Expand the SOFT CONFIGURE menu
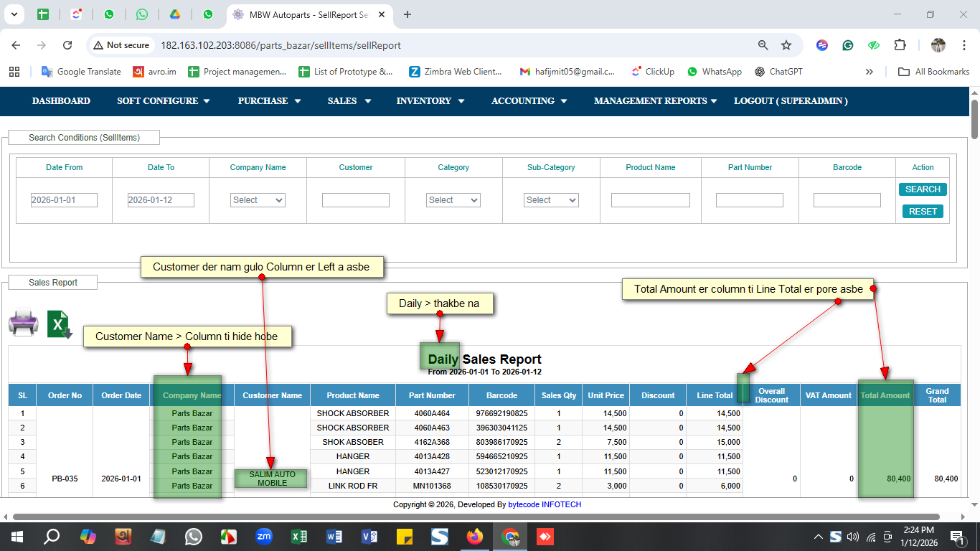 click(164, 101)
